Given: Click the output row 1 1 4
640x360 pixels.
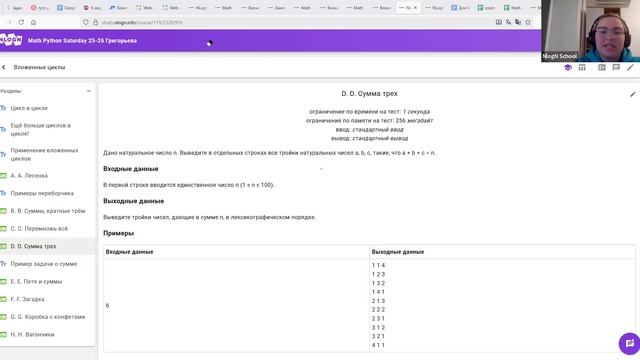Looking at the screenshot, I should coord(378,265).
